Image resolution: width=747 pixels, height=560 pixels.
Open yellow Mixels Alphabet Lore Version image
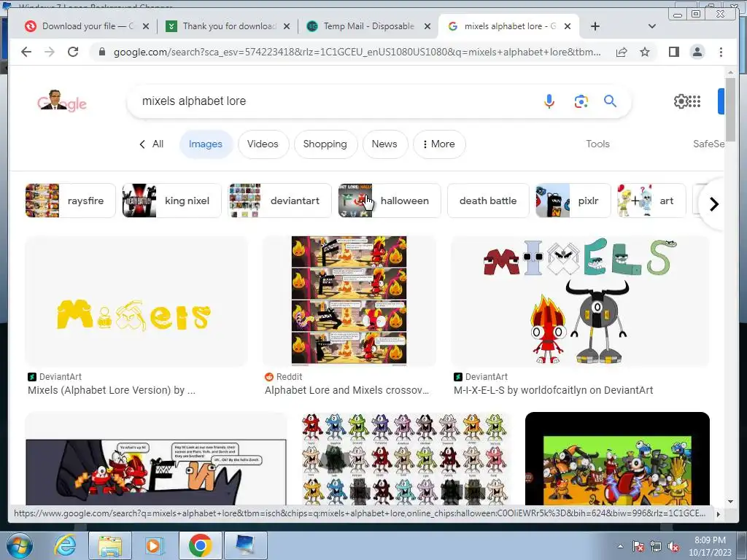coord(136,301)
